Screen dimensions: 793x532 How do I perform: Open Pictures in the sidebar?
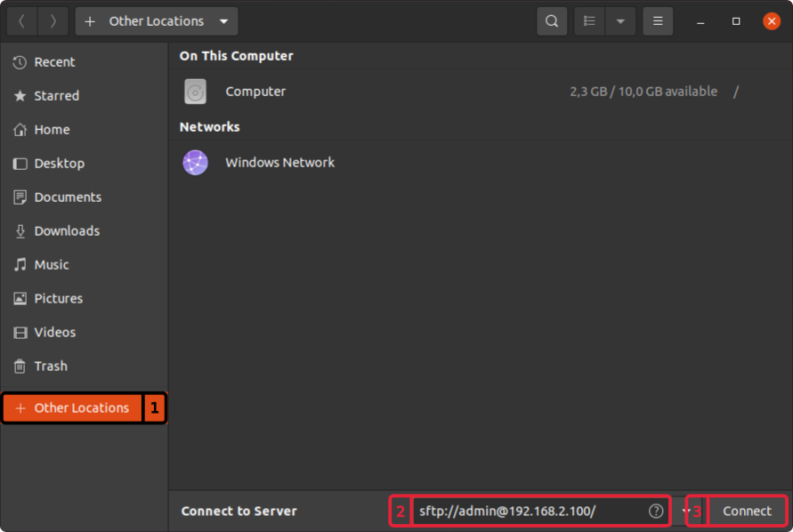[84, 299]
